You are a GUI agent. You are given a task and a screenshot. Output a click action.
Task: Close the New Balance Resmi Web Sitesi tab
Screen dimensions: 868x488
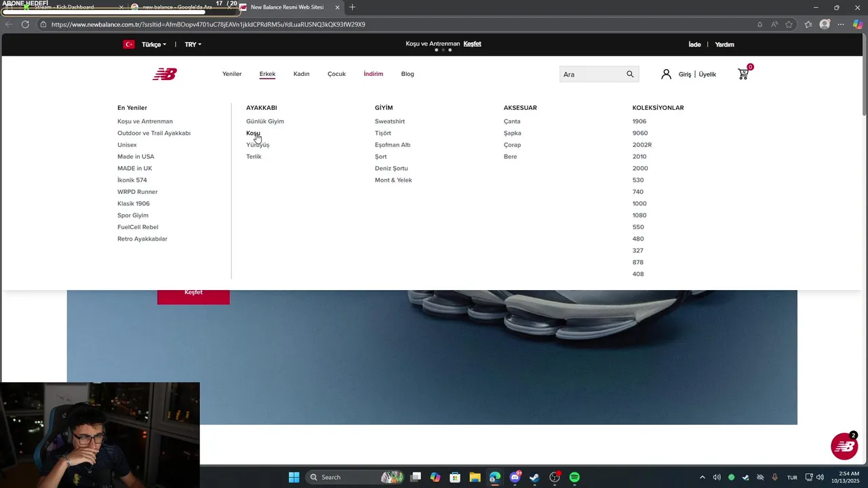(337, 7)
